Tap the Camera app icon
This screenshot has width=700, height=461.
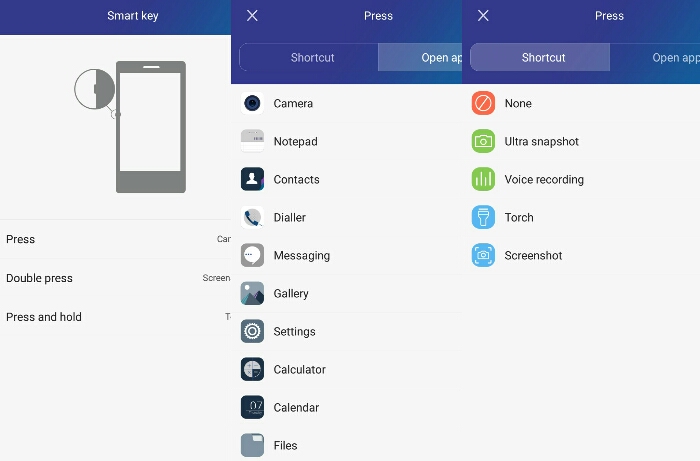click(x=252, y=104)
